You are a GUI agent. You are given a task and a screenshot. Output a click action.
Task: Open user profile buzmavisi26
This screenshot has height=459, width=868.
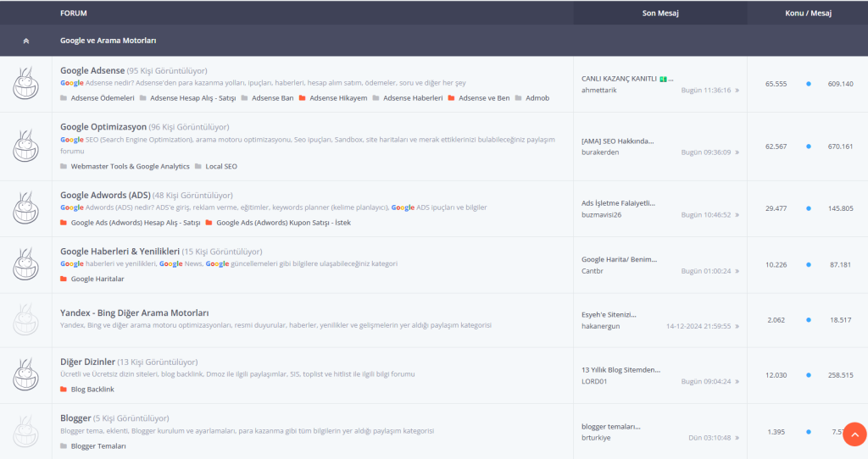point(601,214)
